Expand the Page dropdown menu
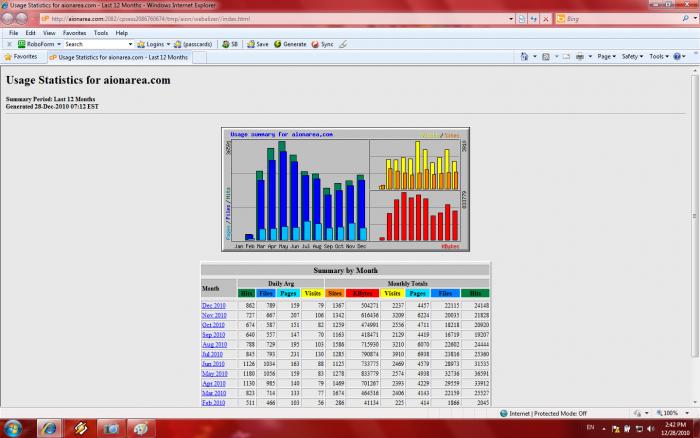The width and height of the screenshot is (700, 438). coord(605,57)
